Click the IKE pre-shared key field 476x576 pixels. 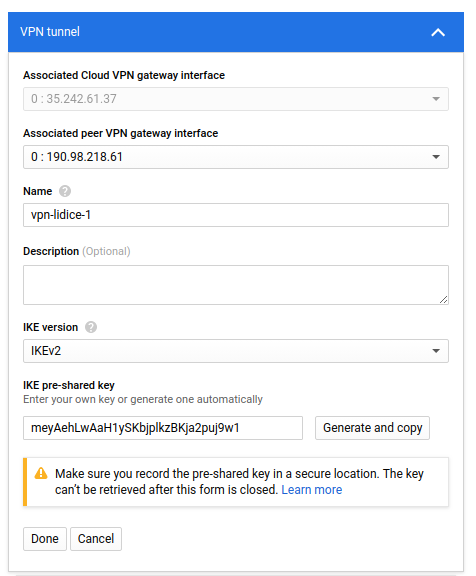tap(163, 428)
